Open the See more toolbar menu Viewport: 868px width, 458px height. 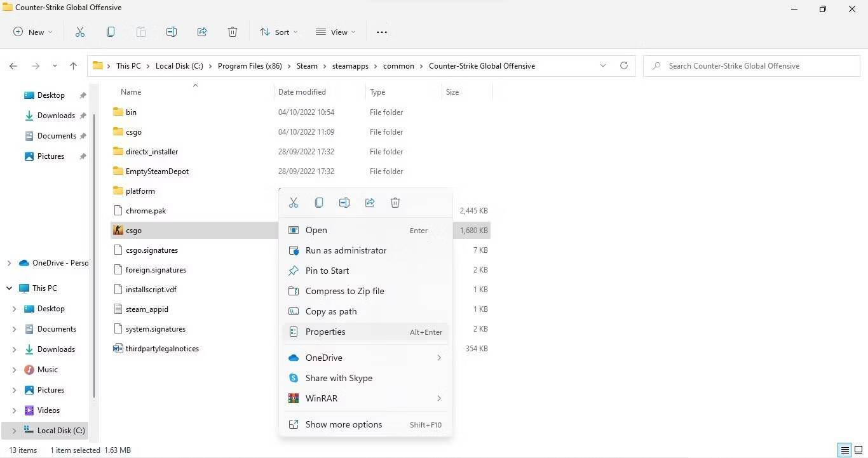381,32
